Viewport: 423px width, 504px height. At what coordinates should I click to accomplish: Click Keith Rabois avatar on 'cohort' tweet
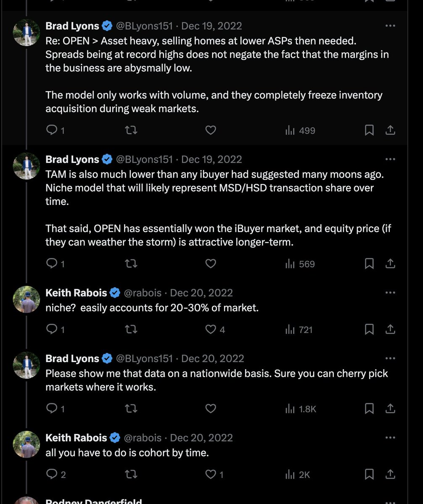click(26, 444)
